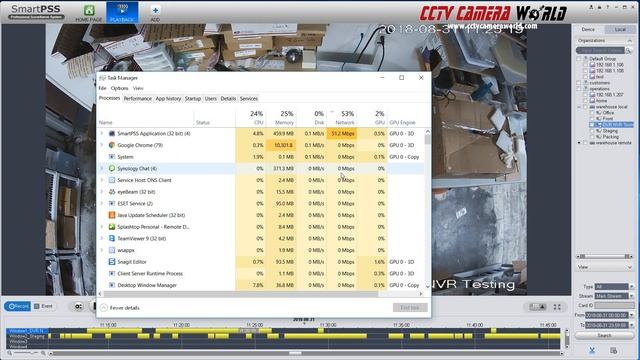Click the Java Update Scheduler icon
The width and height of the screenshot is (640, 360).
[x=112, y=215]
